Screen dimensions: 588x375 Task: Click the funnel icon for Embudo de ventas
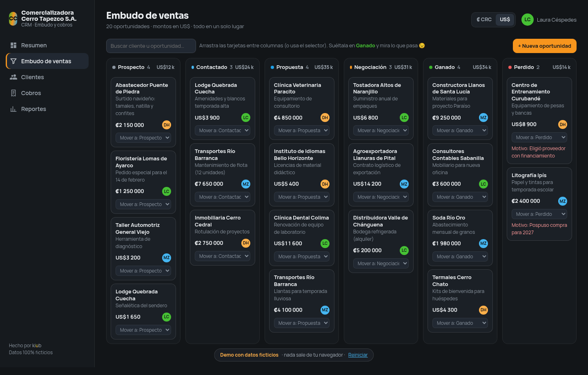coord(13,61)
